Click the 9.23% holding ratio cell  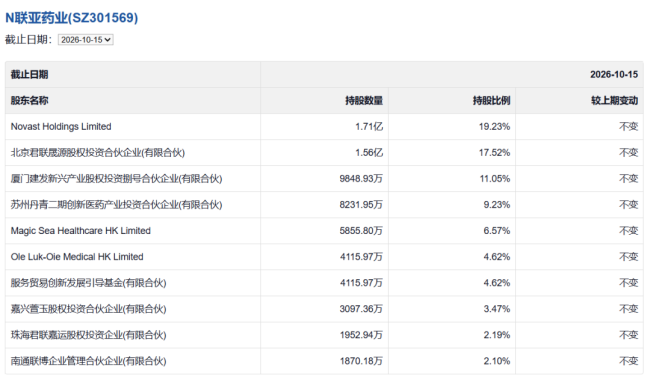[x=497, y=205]
